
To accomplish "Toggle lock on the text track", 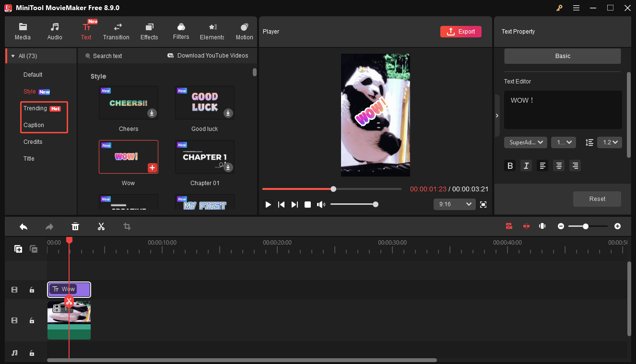I will click(32, 290).
